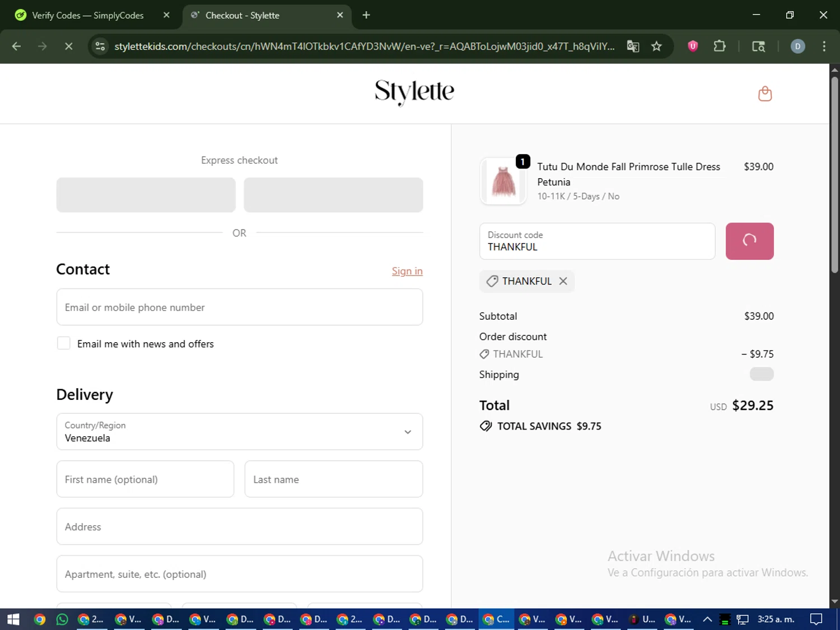Check Email me with news and offers

pos(64,343)
